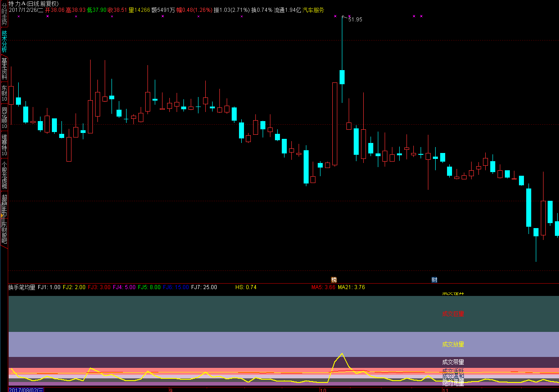Viewport: 559px width, 392px height.
Task: Click the 财 marker icon below chart
Action: point(434,280)
